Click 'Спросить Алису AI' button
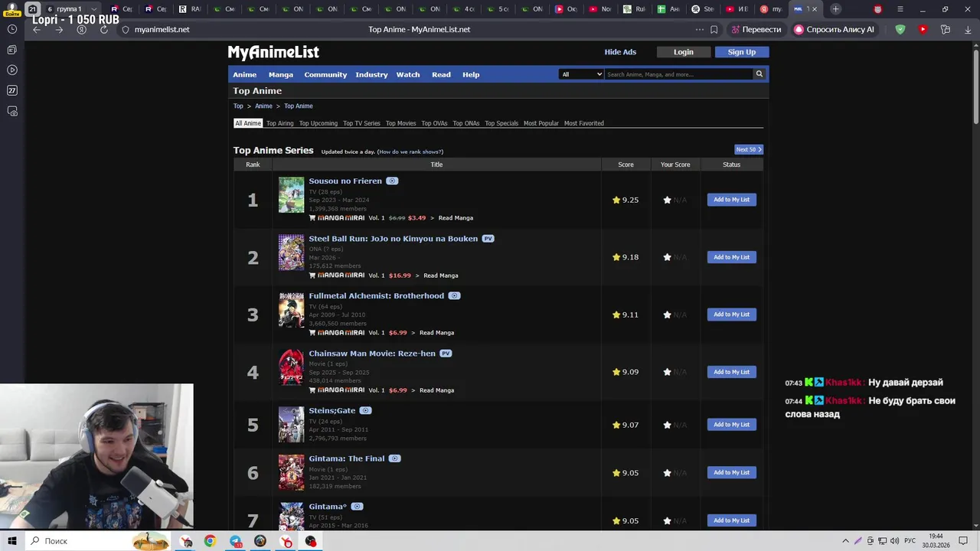The width and height of the screenshot is (980, 551). click(835, 29)
